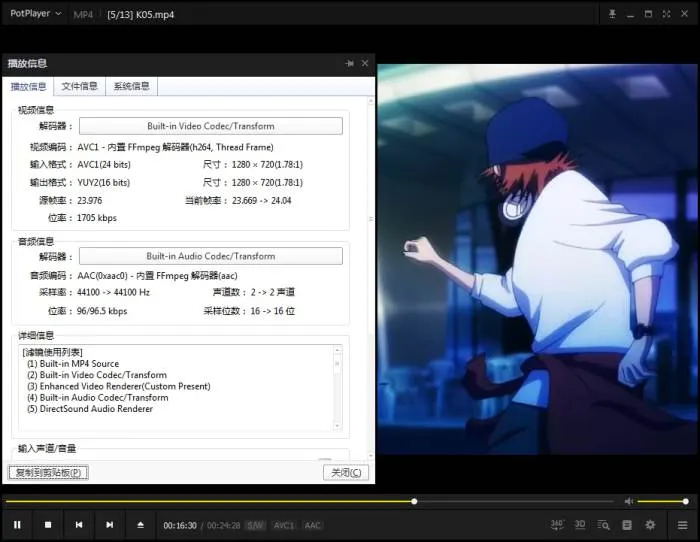This screenshot has width=700, height=542.
Task: Open the control panel gear icon
Action: click(x=650, y=525)
